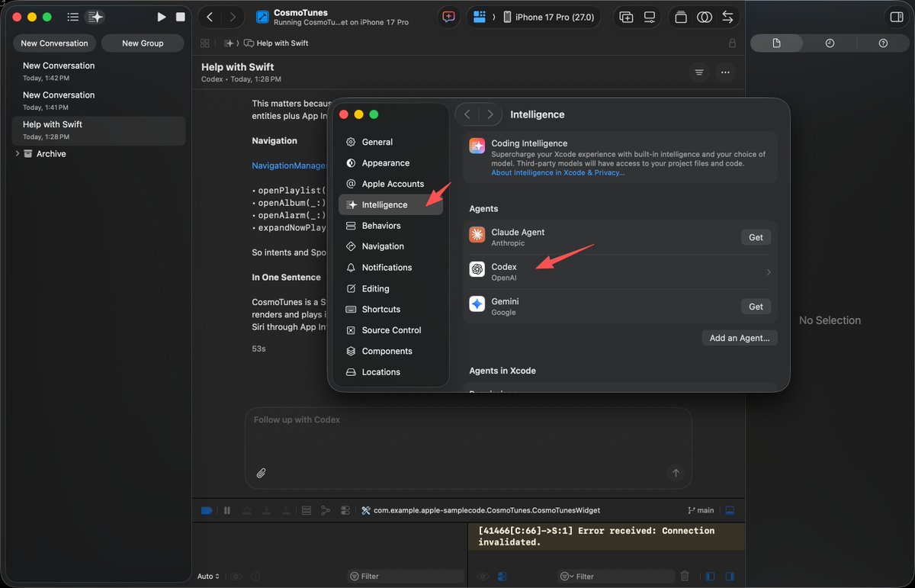Select the CosmoTunesWidget process in the debug bar
This screenshot has height=588, width=915.
pyautogui.click(x=480, y=510)
